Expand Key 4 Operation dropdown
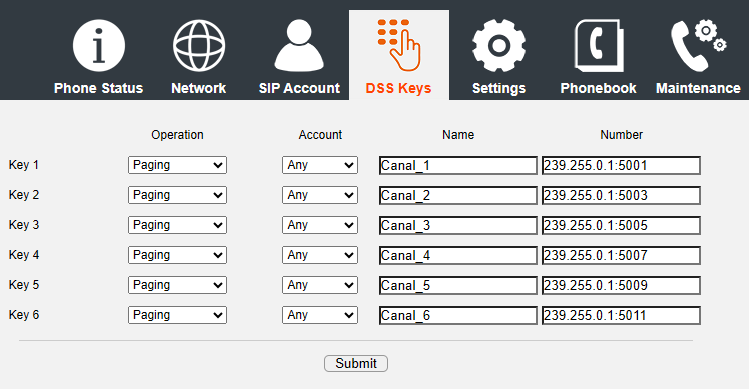The height and width of the screenshot is (389, 749). (x=177, y=255)
